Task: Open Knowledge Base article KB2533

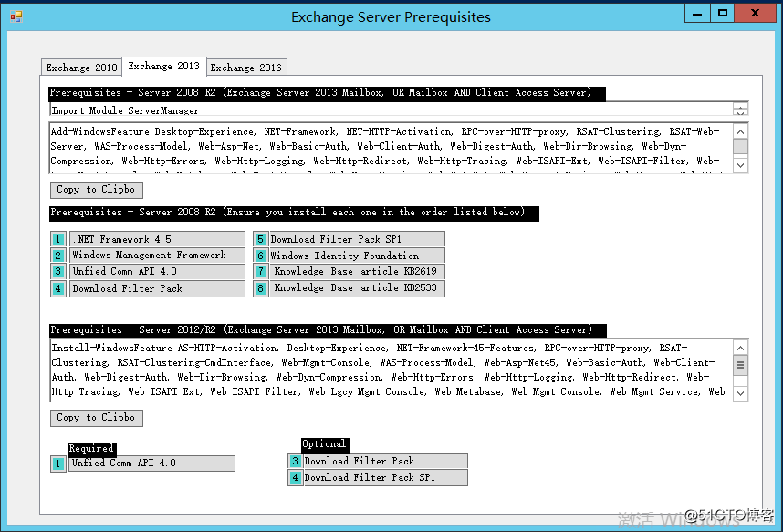Action: 357,288
